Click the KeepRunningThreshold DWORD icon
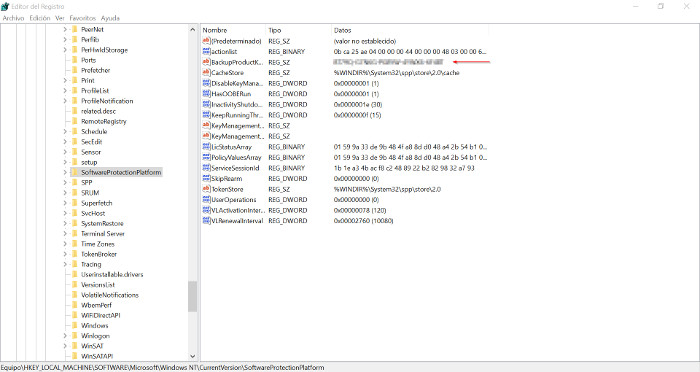 click(206, 115)
